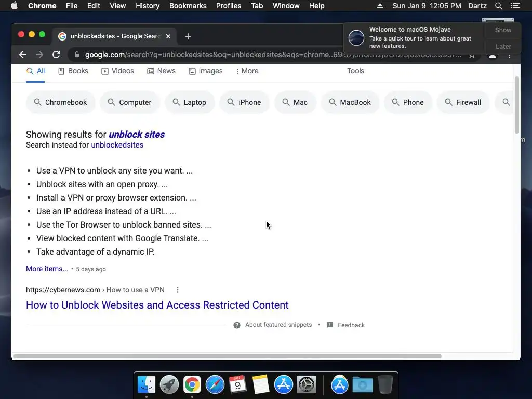Open the Profiles menu
Screen dimensions: 532x399
pos(229,6)
